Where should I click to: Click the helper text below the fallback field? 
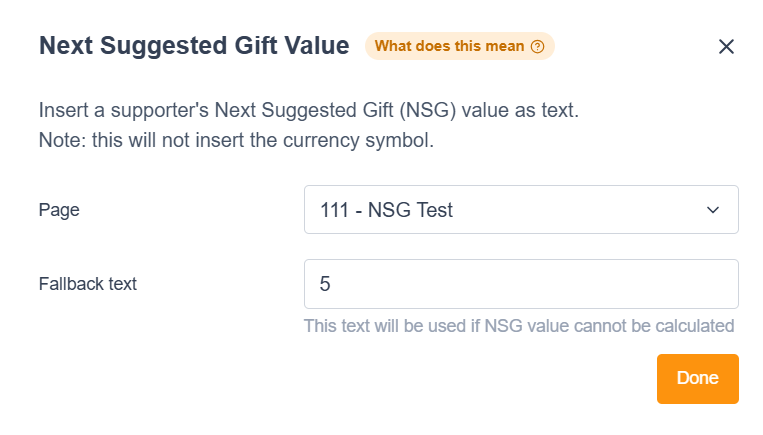[x=519, y=325]
